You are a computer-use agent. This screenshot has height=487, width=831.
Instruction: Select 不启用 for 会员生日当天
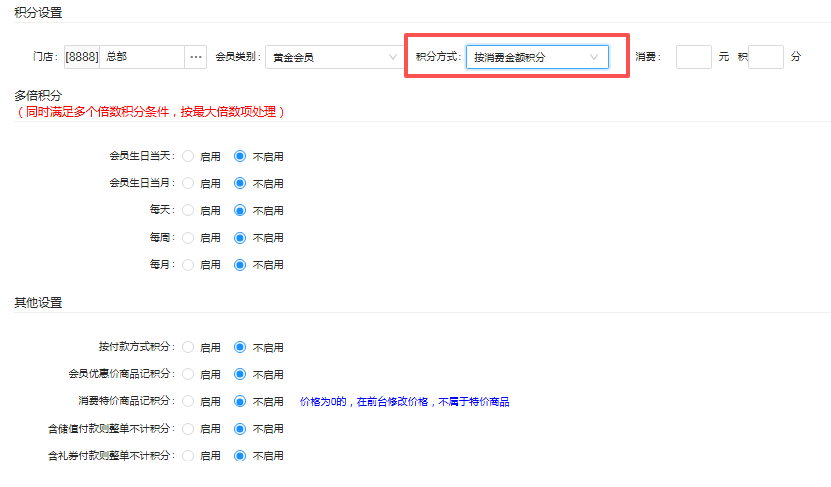coord(240,156)
